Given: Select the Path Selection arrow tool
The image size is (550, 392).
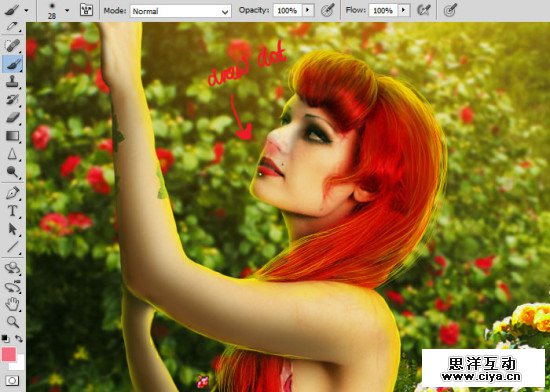Looking at the screenshot, I should 12,229.
